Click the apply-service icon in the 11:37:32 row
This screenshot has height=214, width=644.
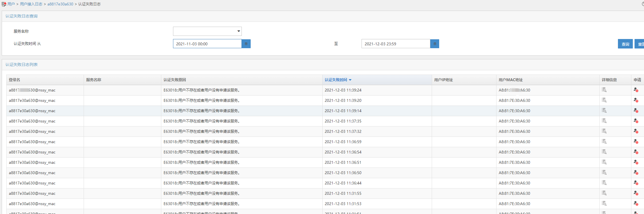(x=636, y=131)
